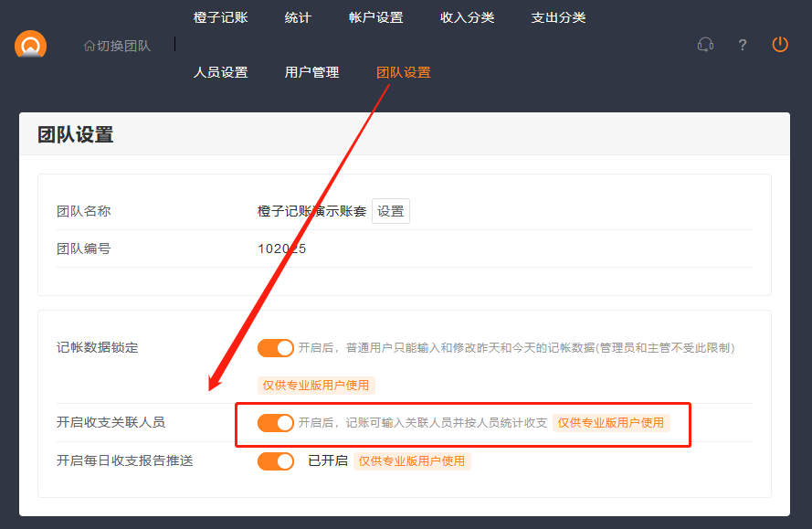Select the 团队设置 menu item
Image resolution: width=812 pixels, height=529 pixels.
(403, 72)
